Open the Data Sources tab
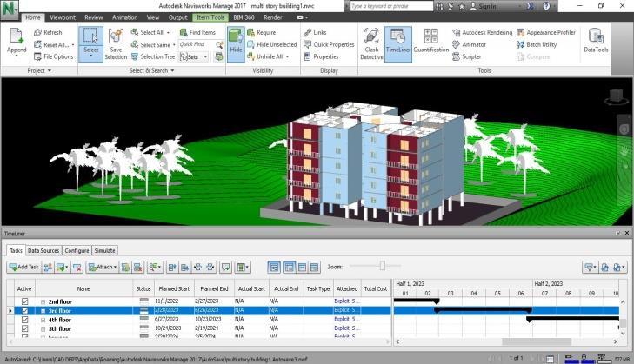Viewport: 634px width, 364px height. [43, 250]
